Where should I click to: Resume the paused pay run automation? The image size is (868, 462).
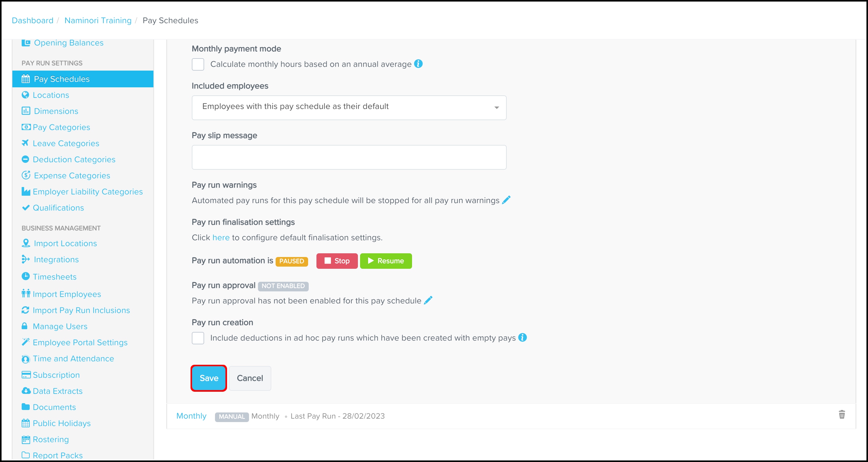(386, 261)
